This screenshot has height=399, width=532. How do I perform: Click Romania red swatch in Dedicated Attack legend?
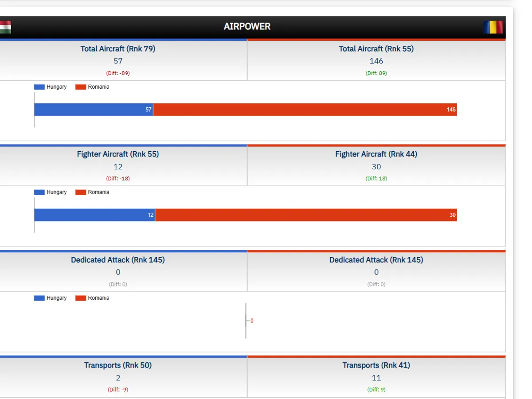coord(81,298)
